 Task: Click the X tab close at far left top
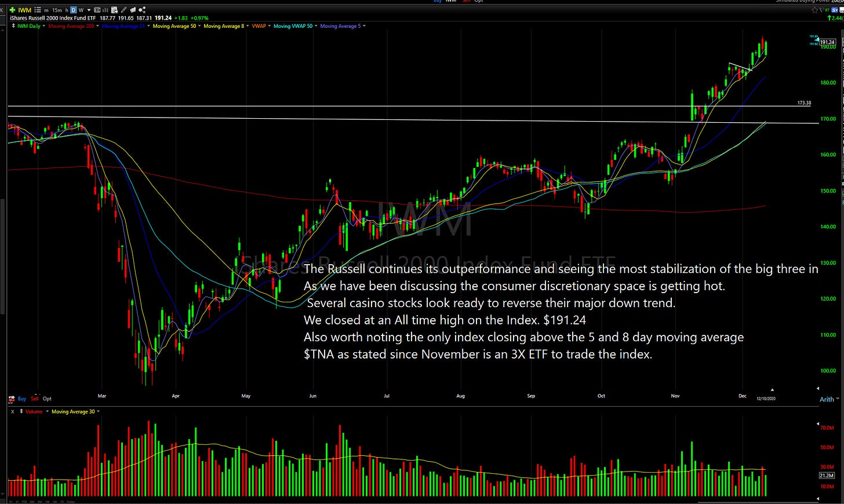[2, 10]
